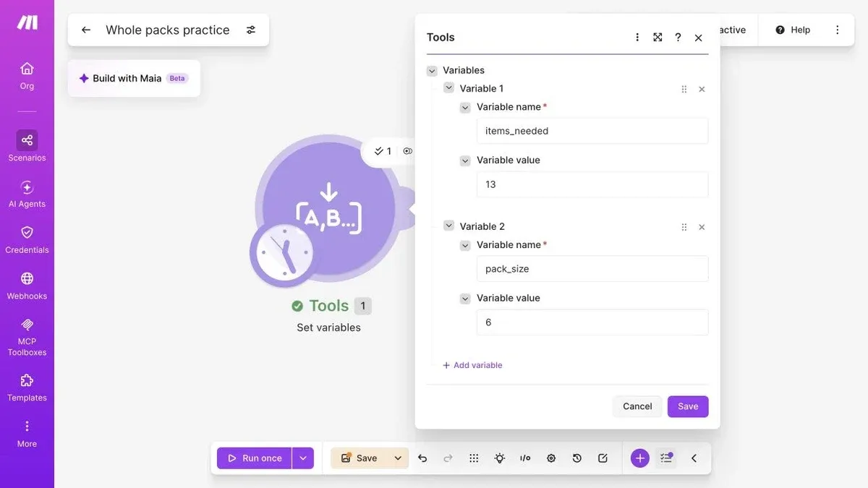Edit the value field containing 13

pos(592,184)
